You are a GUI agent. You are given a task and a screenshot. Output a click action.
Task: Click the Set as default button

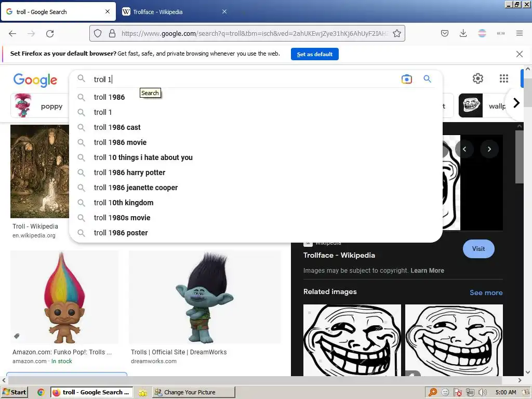click(314, 54)
